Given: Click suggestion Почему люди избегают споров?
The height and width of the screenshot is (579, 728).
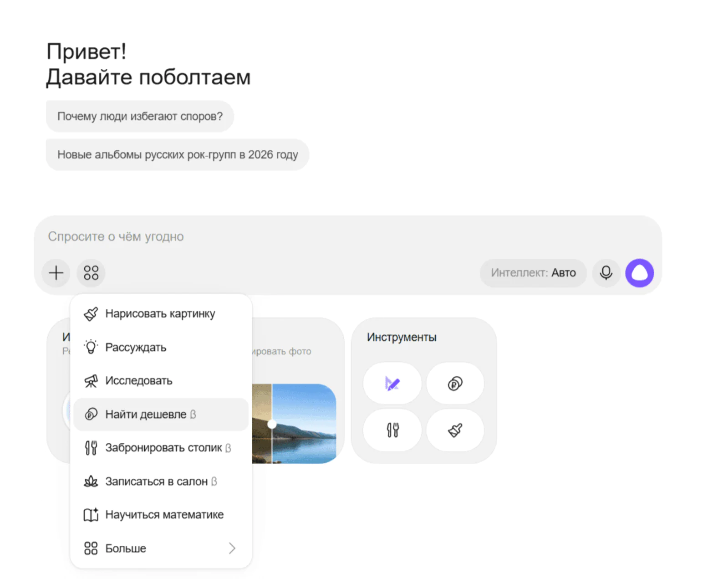Looking at the screenshot, I should click(x=140, y=116).
